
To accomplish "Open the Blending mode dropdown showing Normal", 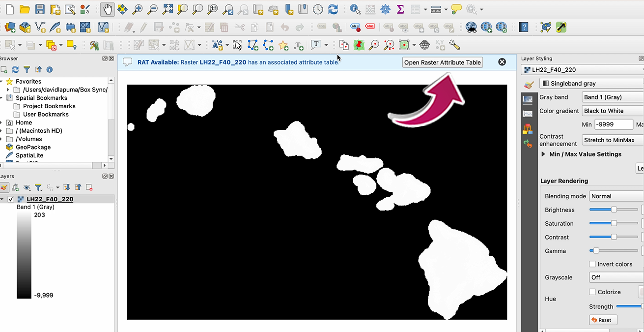I will coord(616,196).
